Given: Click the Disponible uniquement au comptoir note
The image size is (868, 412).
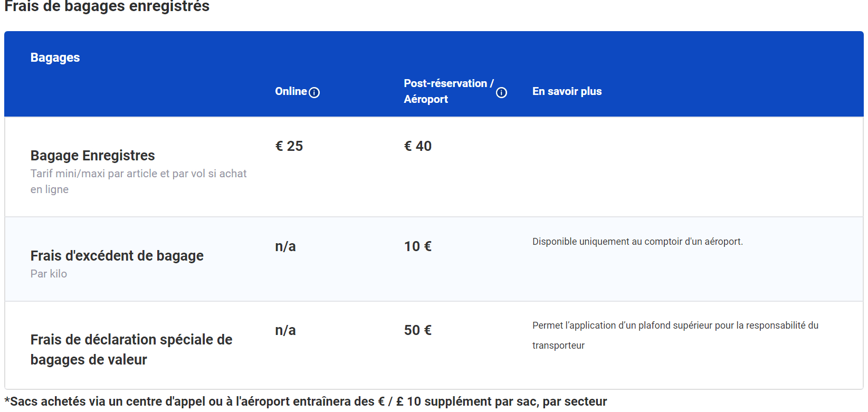Looking at the screenshot, I should coord(637,242).
